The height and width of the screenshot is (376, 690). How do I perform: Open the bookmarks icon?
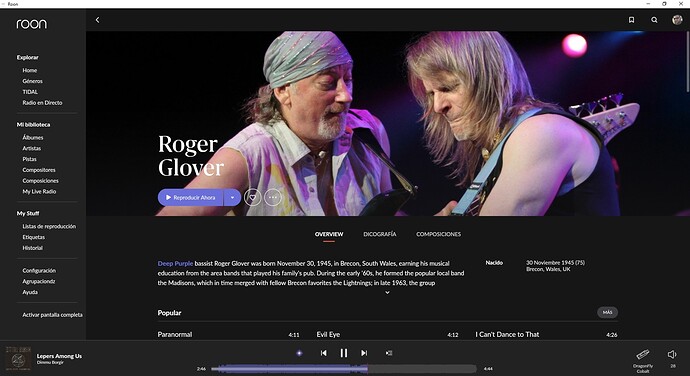click(x=631, y=20)
